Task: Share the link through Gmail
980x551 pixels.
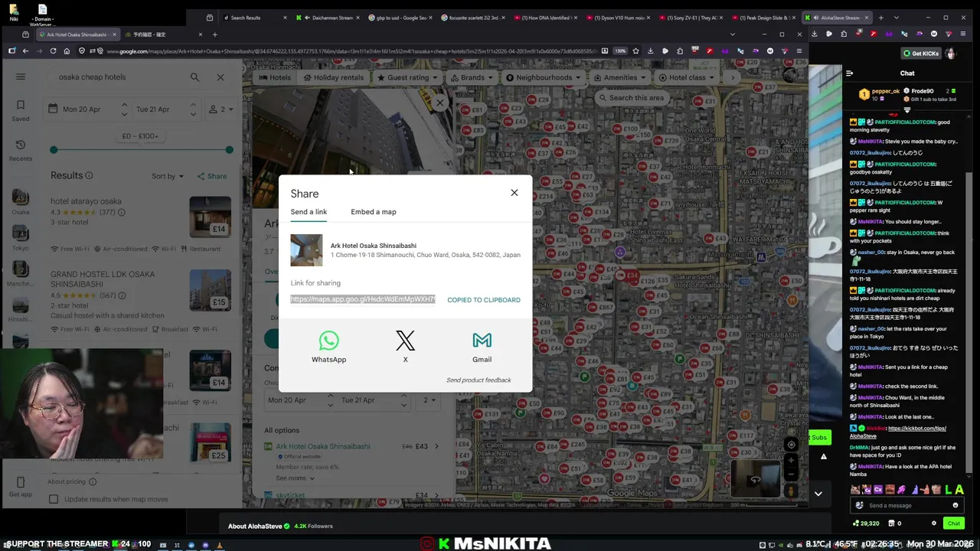Action: pos(482,347)
